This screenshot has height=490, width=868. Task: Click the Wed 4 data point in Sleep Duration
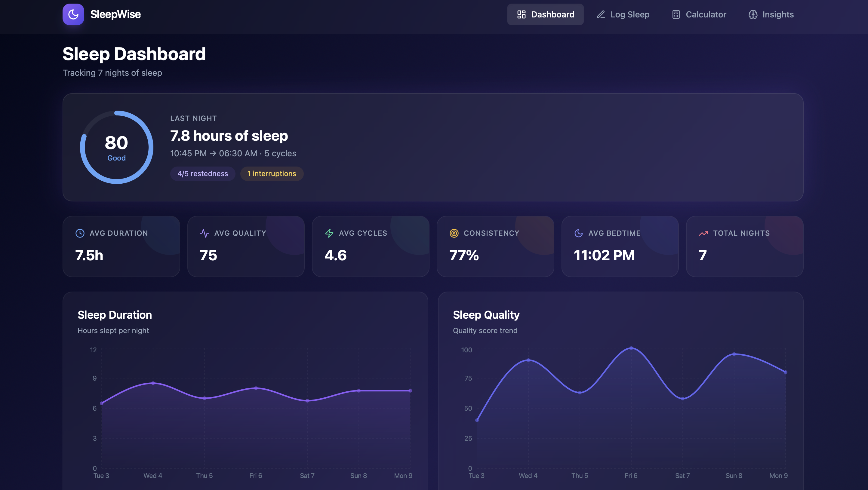tap(153, 383)
